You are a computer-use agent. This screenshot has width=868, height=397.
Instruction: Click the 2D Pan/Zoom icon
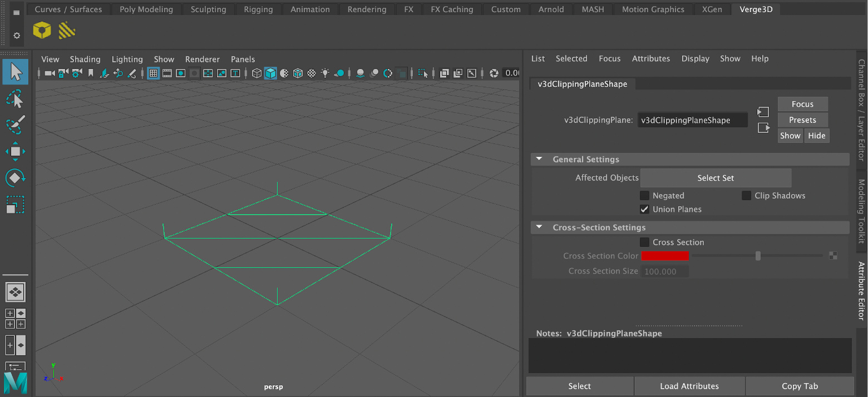(118, 73)
